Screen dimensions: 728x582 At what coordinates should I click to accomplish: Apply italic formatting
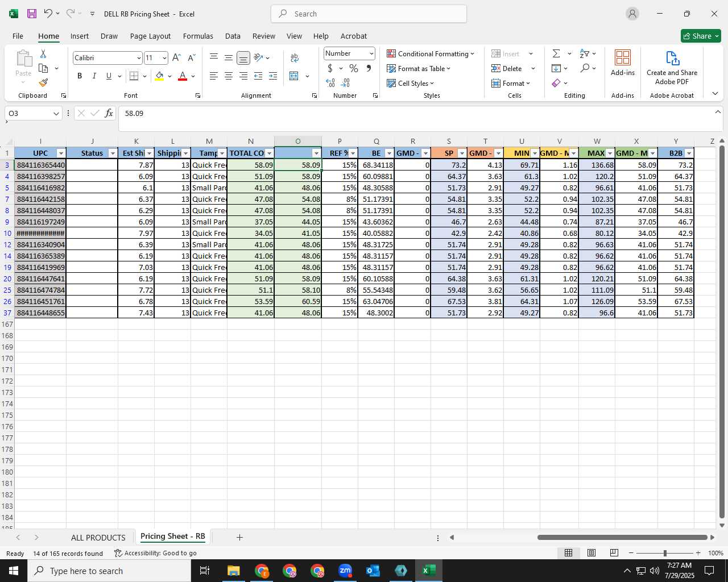tap(94, 76)
